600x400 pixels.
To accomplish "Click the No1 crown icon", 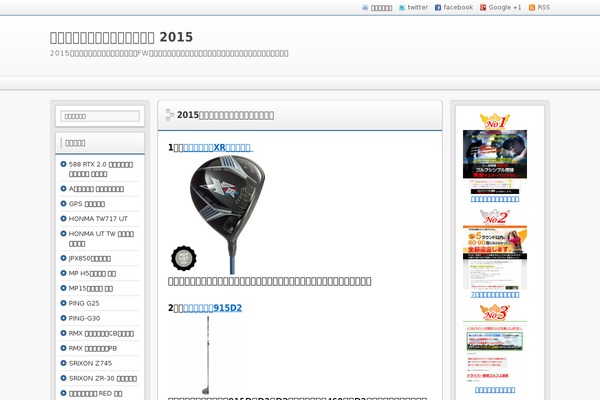I will click(x=495, y=121).
